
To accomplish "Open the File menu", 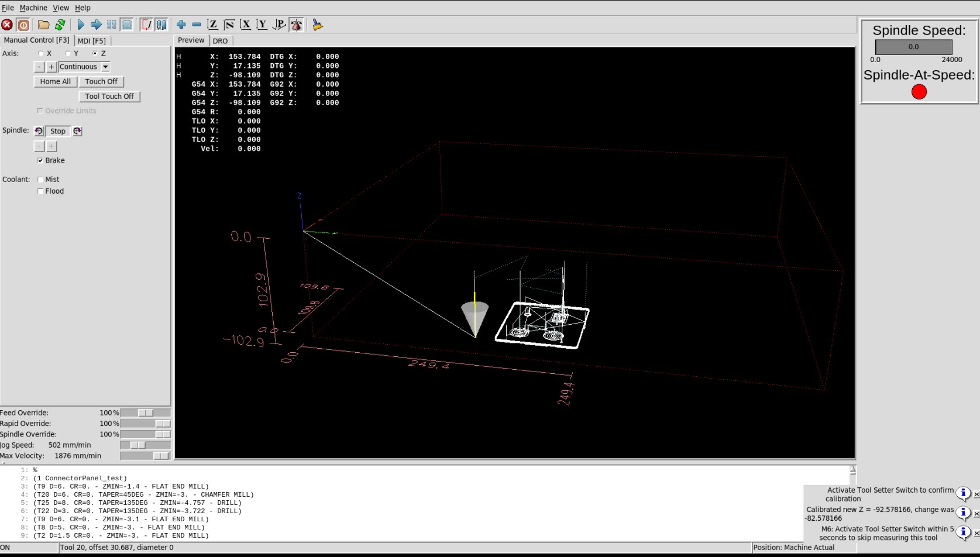I will [8, 8].
